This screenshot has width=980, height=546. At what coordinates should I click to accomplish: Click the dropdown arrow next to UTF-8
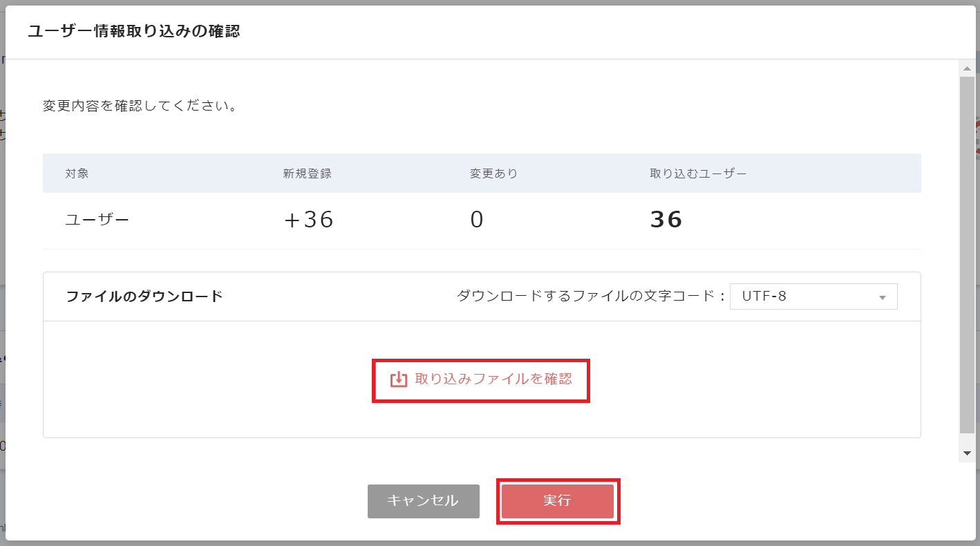click(x=883, y=296)
